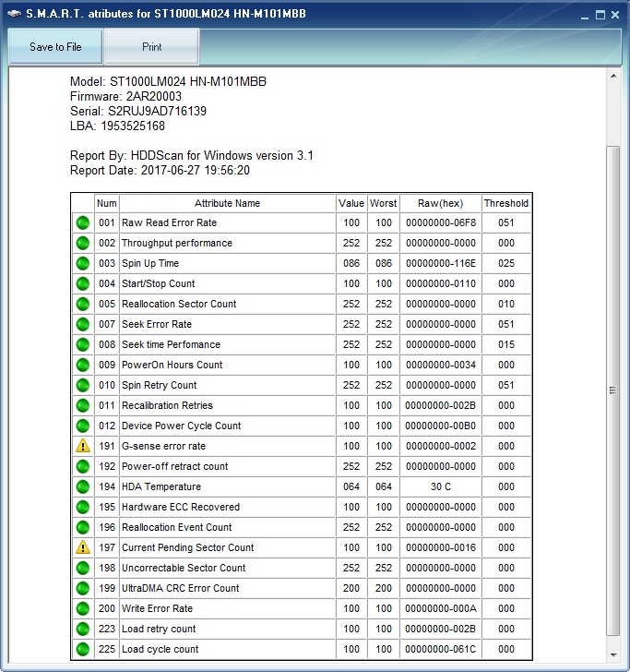The height and width of the screenshot is (672, 630).
Task: Click the green status icon for Recalibration Retries
Action: [x=83, y=405]
